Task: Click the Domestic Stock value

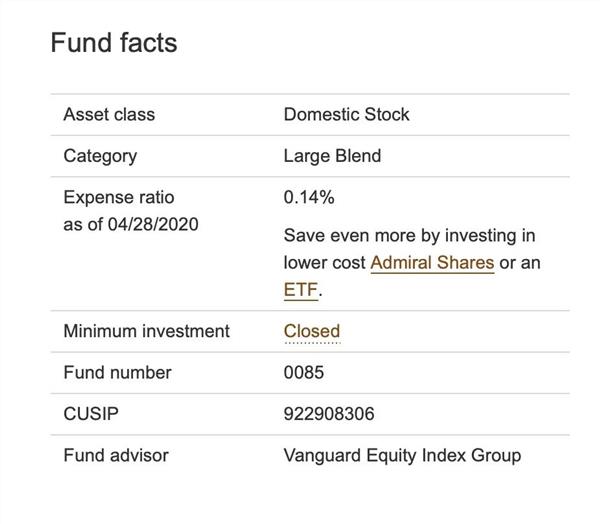Action: point(346,114)
